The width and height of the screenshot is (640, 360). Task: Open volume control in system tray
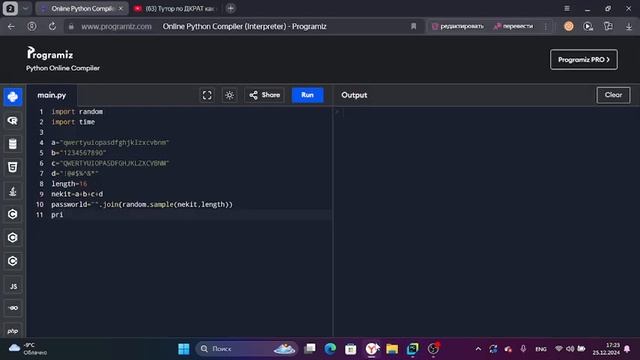click(x=570, y=349)
